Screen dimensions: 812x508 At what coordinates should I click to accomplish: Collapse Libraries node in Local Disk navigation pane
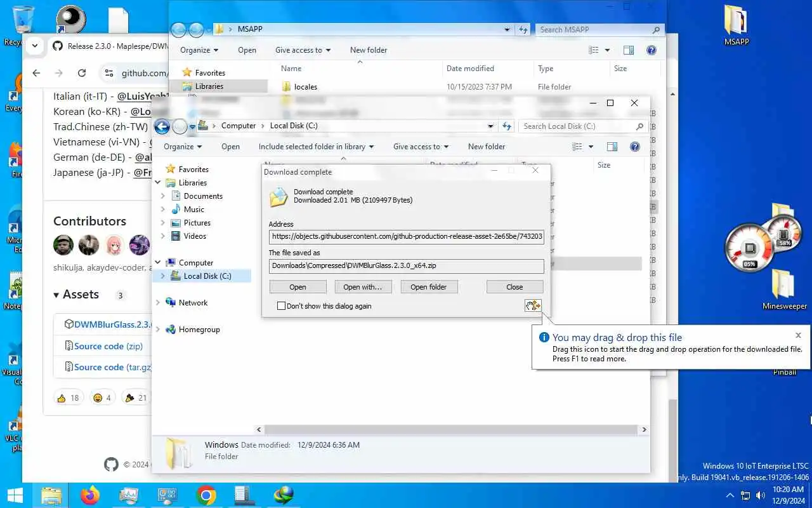[x=158, y=183]
